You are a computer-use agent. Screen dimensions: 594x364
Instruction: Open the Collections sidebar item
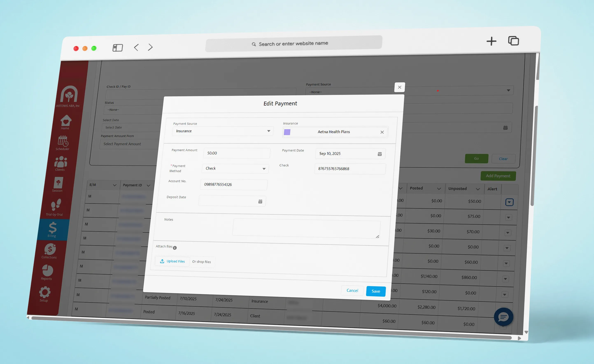pos(49,251)
